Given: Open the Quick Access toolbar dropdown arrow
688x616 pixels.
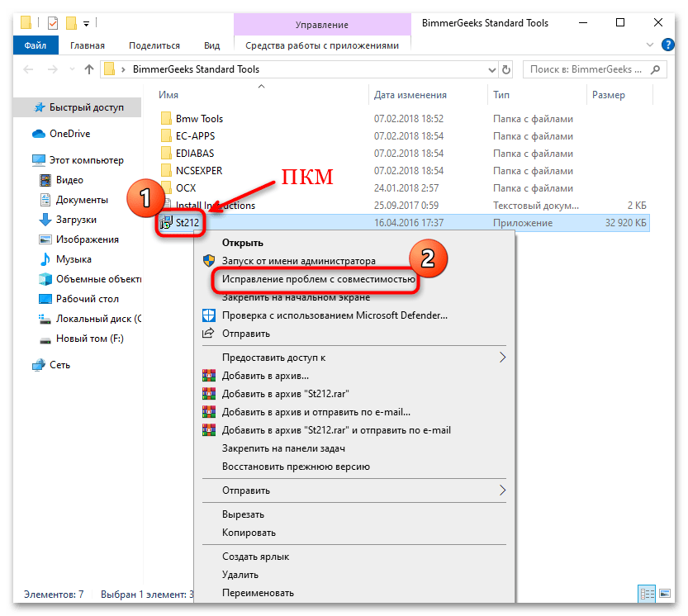Looking at the screenshot, I should click(86, 23).
